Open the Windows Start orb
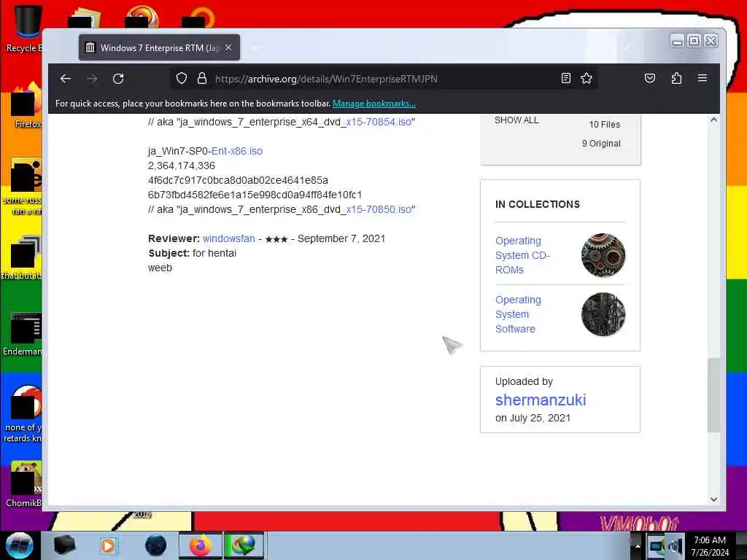Viewport: 747px width, 560px height. pyautogui.click(x=19, y=545)
